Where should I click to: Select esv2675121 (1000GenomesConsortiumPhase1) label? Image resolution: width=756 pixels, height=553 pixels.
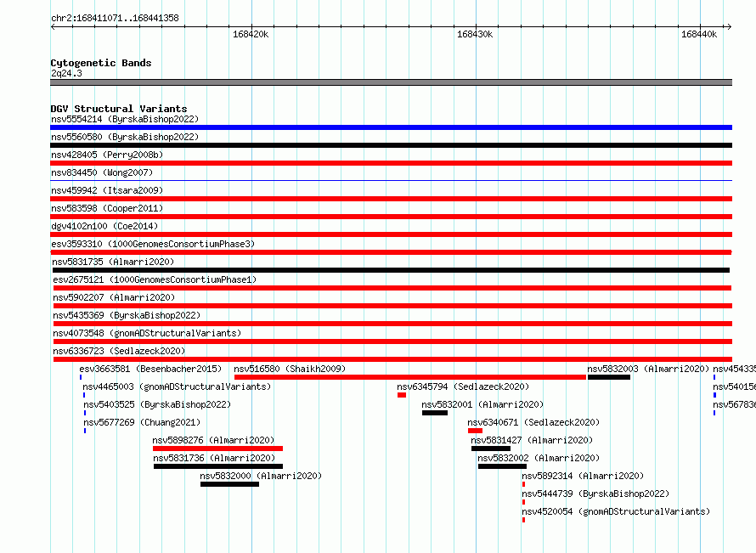pyautogui.click(x=155, y=279)
